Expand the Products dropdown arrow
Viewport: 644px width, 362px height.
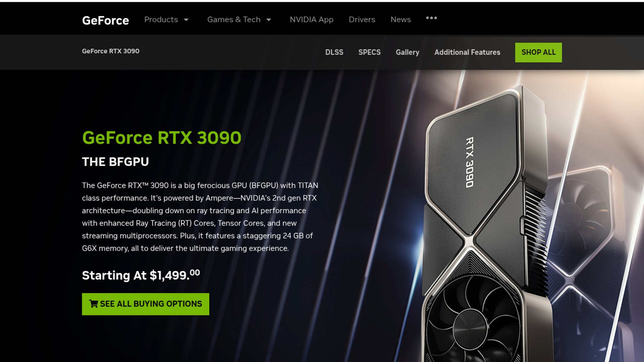(x=186, y=20)
